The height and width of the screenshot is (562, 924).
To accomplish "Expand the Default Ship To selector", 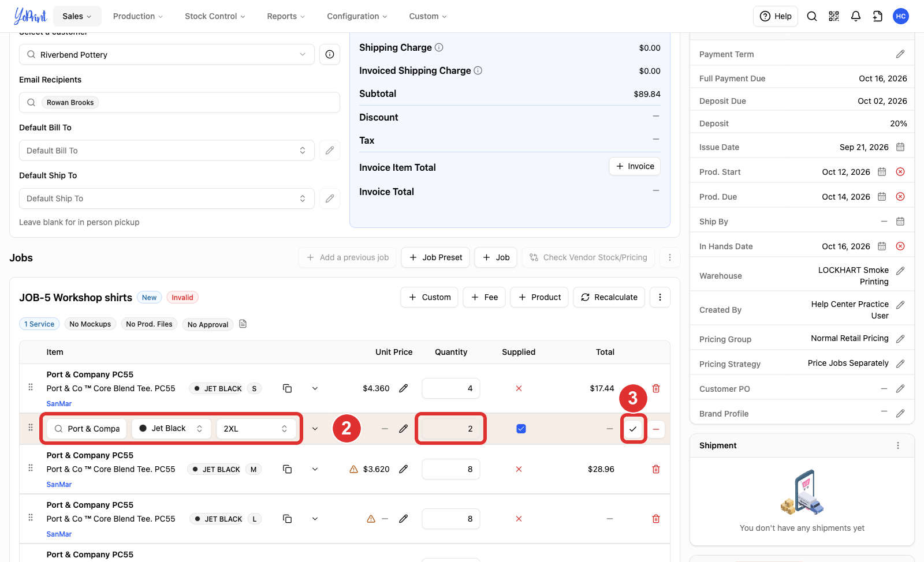I will (167, 198).
